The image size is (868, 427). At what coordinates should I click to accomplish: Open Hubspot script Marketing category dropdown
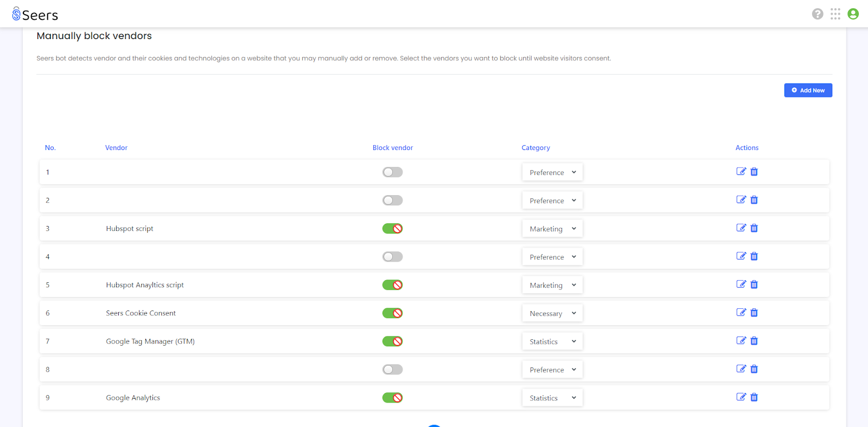(x=552, y=229)
